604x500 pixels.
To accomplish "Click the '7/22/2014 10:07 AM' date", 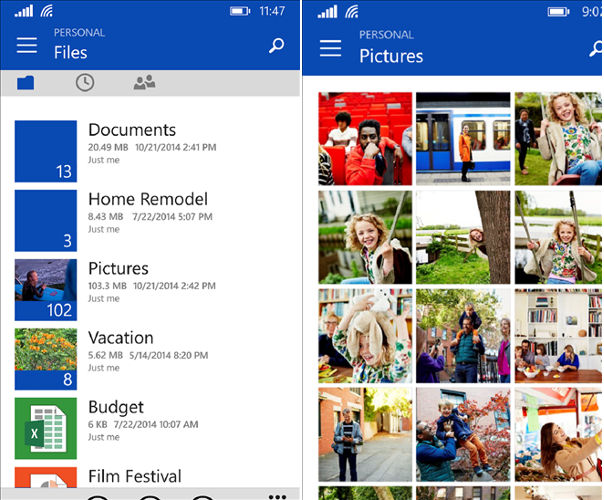I will click(156, 424).
